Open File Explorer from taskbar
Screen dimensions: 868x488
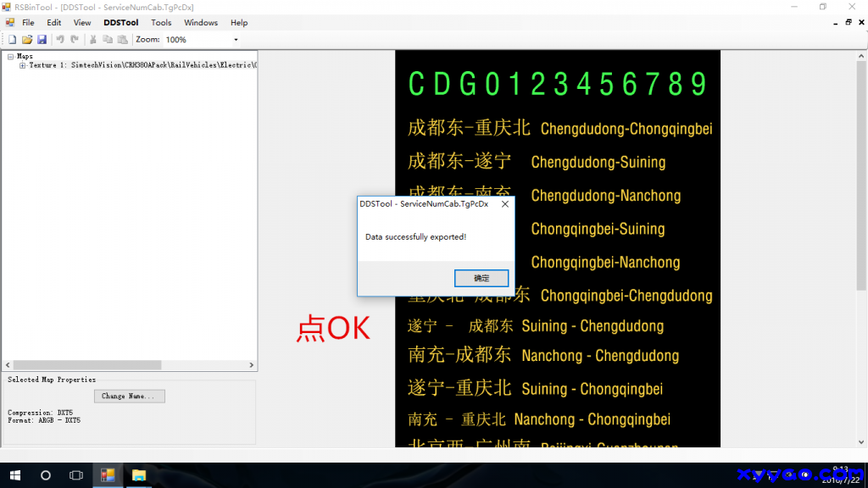[139, 475]
